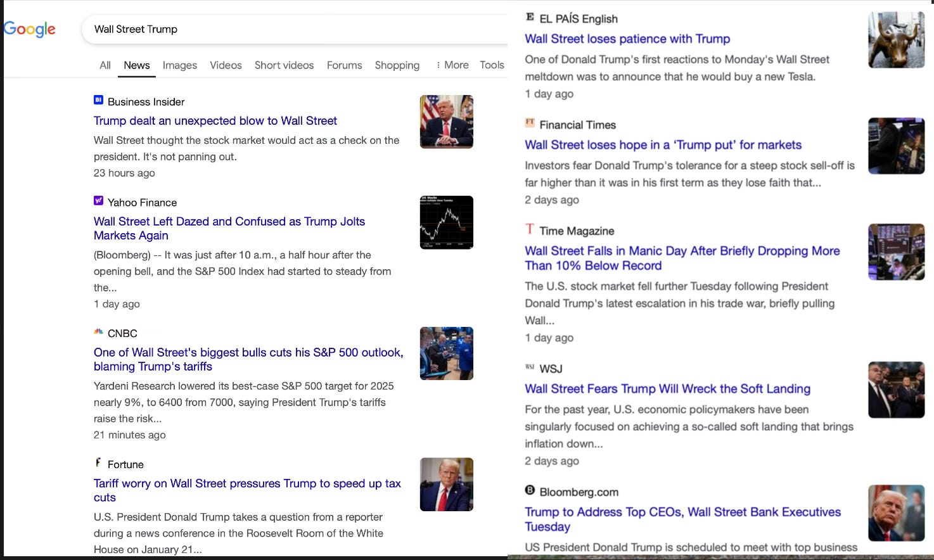Click the CNBC peacock favicon

tap(98, 331)
